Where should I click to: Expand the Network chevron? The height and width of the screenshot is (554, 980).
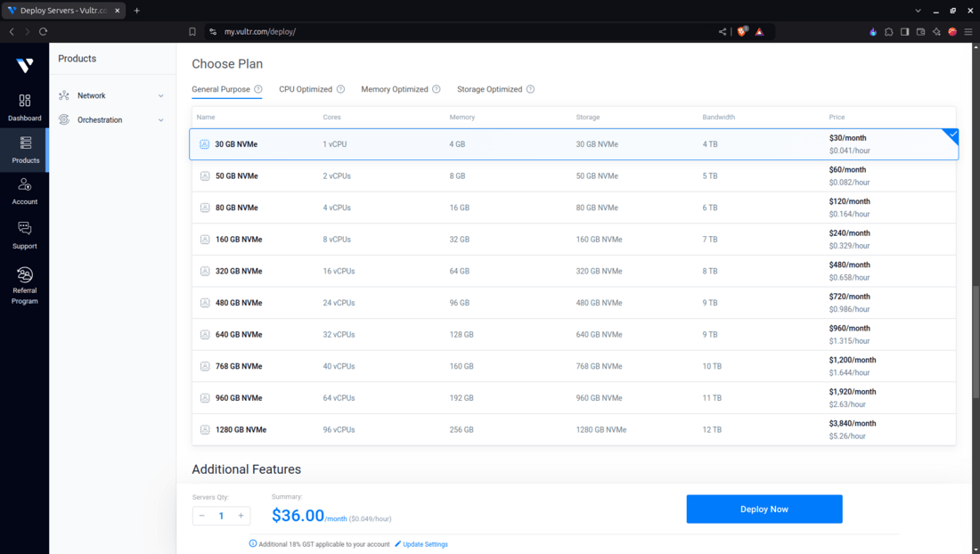160,95
